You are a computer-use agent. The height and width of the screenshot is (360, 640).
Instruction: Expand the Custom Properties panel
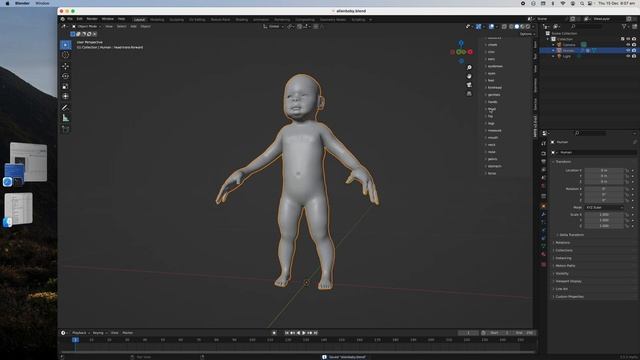pos(569,297)
